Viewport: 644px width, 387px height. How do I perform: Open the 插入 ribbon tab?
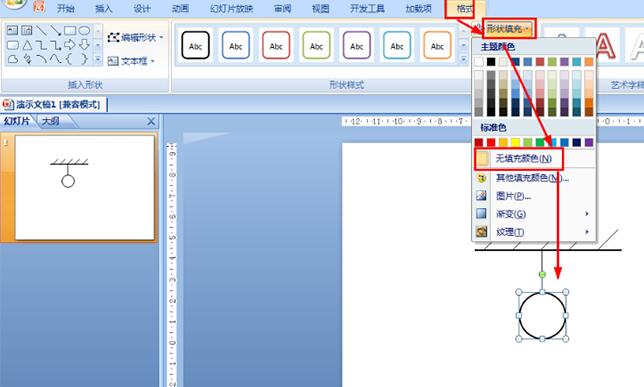[x=104, y=8]
